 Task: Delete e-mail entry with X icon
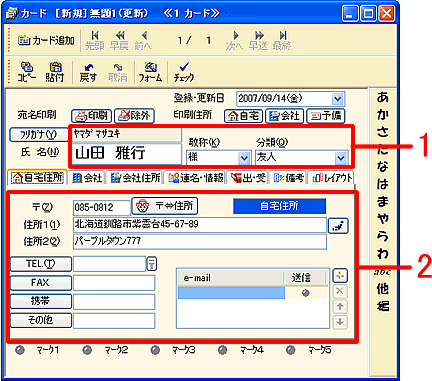click(x=340, y=291)
